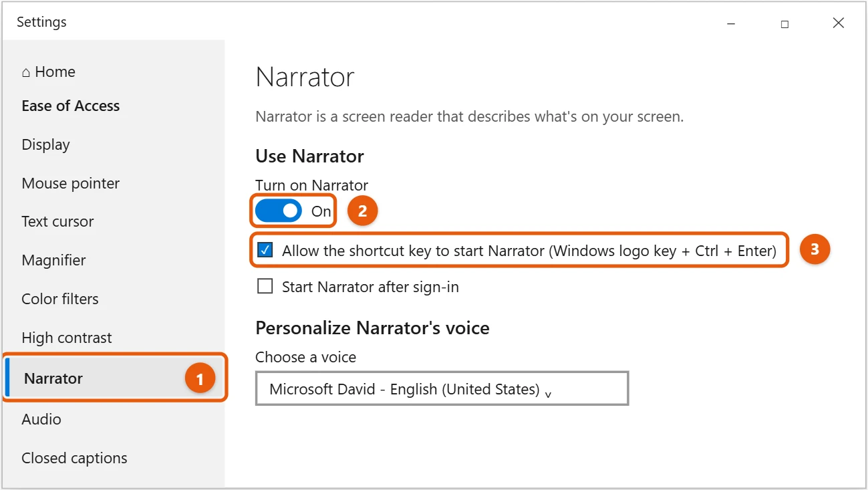Uncheck Allow the shortcut key to start Narrator
The height and width of the screenshot is (490, 868).
[265, 251]
